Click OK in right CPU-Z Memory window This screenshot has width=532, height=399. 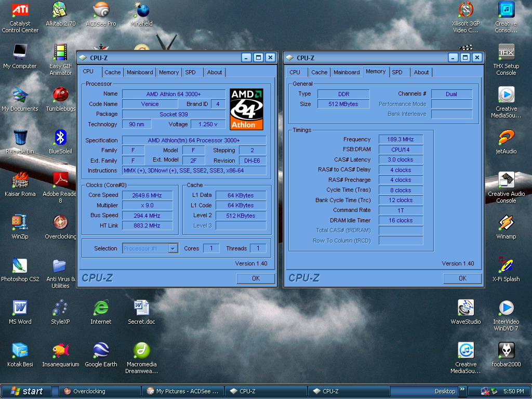[462, 278]
